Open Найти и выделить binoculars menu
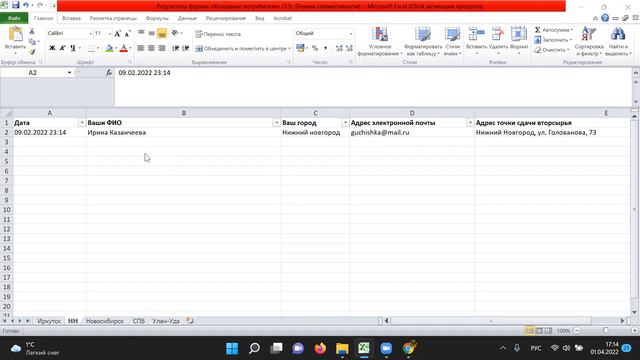 coord(618,41)
